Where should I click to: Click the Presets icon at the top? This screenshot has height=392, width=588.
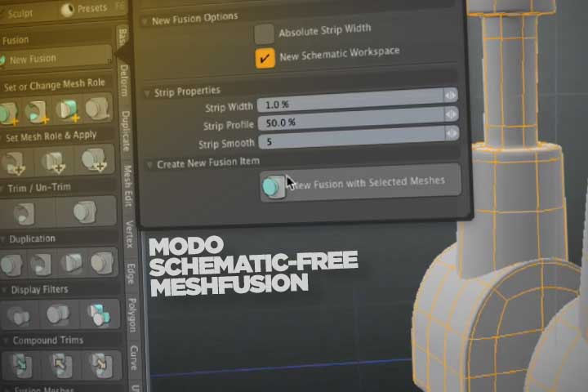pyautogui.click(x=67, y=10)
